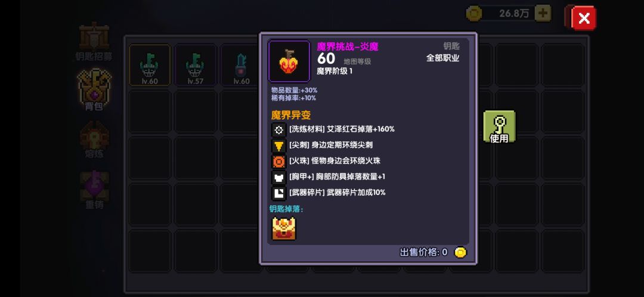The width and height of the screenshot is (644, 297).
Task: Click the 胸甲+ chest armor modifier icon
Action: tap(279, 178)
